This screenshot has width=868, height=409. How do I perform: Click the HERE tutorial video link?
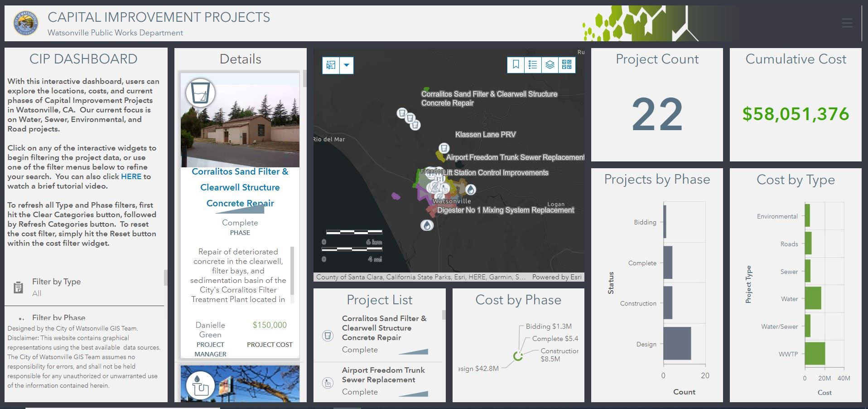click(131, 176)
